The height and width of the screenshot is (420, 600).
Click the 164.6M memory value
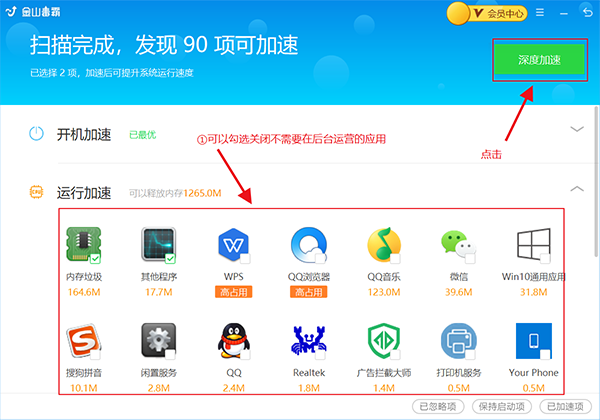point(84,292)
